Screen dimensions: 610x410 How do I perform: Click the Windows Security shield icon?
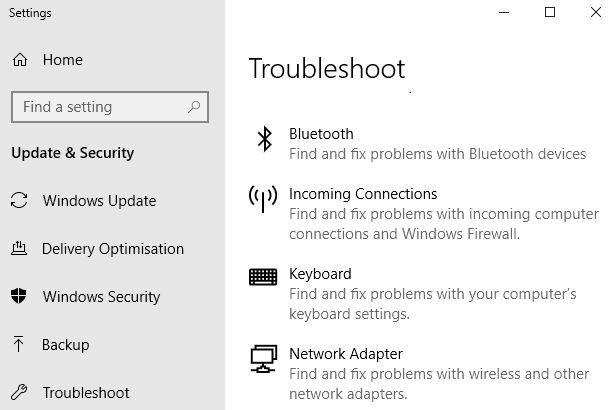click(19, 297)
